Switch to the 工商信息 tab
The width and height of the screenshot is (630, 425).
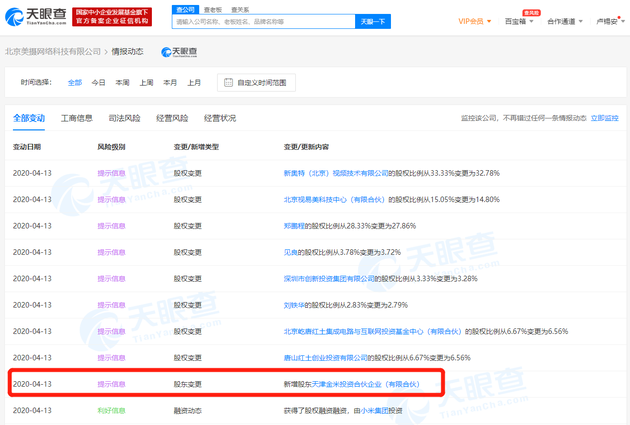tap(77, 118)
